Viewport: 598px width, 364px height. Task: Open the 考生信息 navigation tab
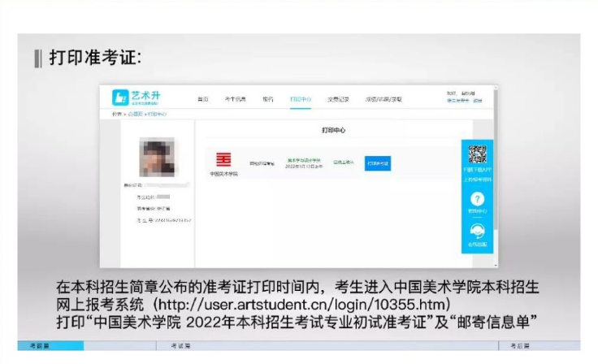click(x=235, y=100)
